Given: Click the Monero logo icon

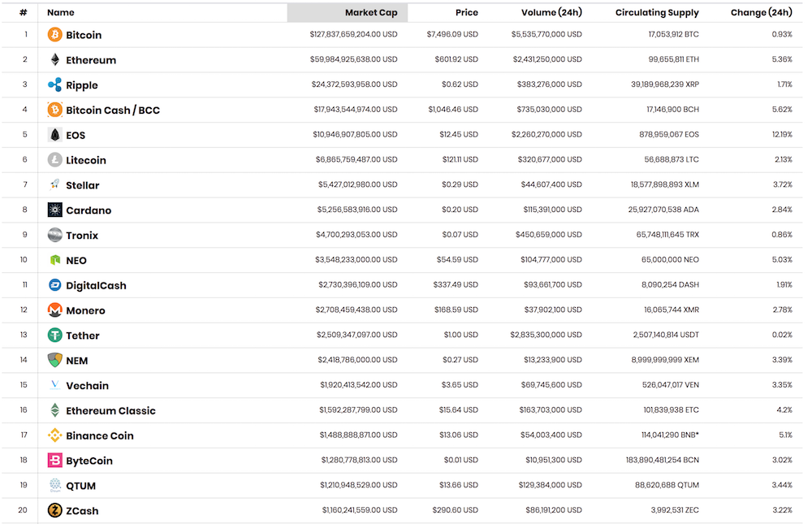Looking at the screenshot, I should (55, 310).
